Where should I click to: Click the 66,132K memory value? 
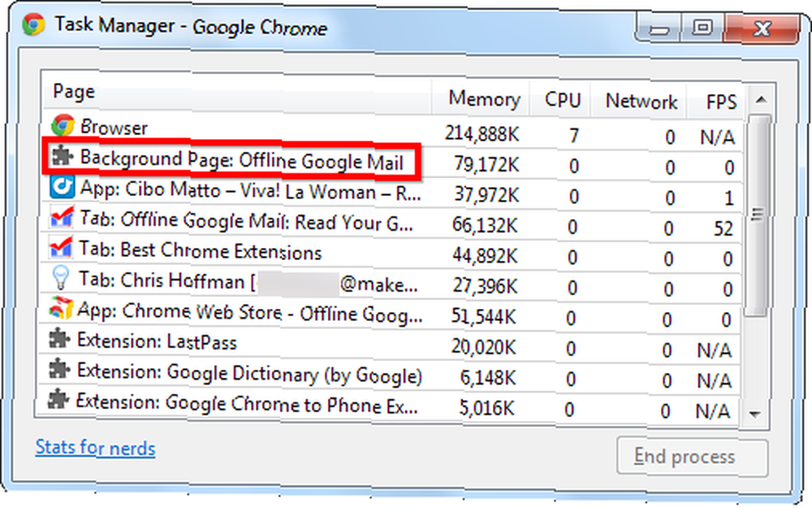(x=484, y=225)
